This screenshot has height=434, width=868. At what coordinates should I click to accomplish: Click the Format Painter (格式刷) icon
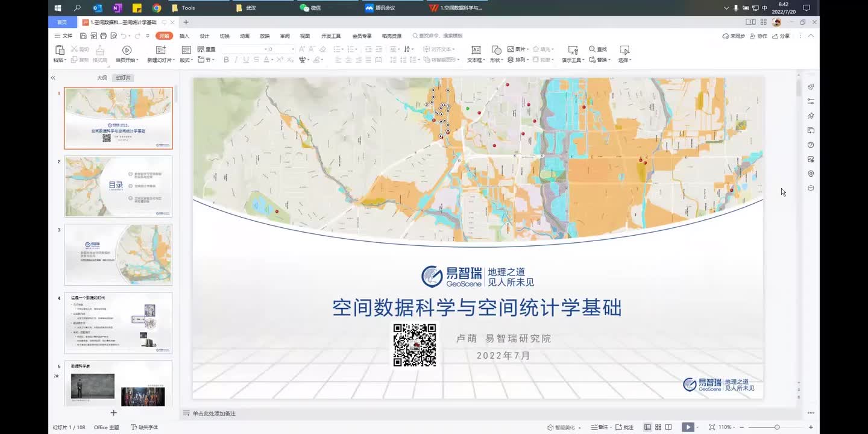[100, 50]
